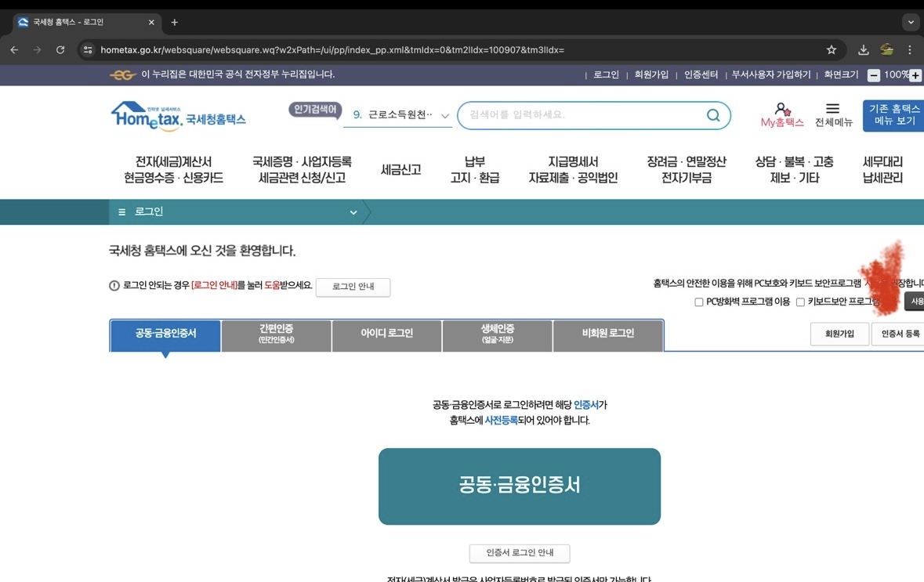Select 비회원 로그인 tab
This screenshot has height=582, width=924.
608,335
